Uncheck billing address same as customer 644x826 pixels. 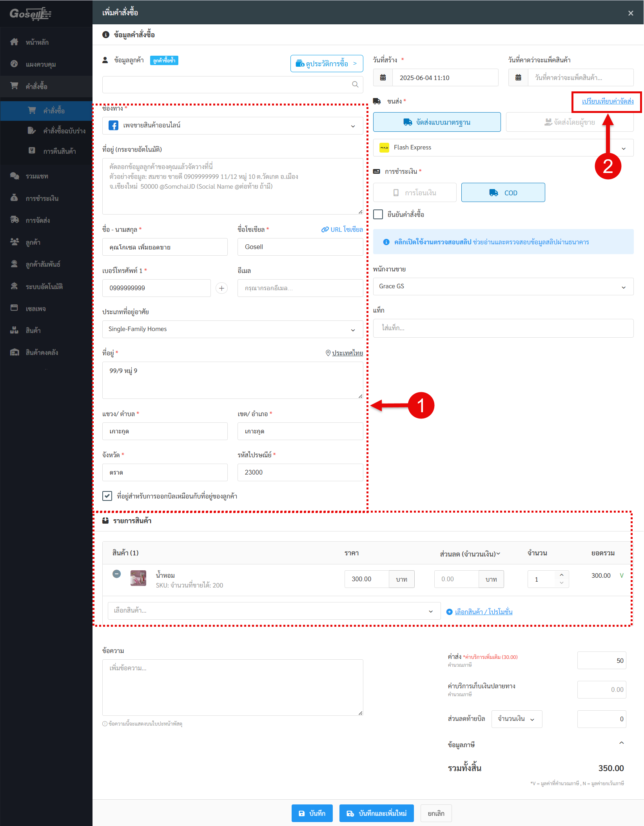pyautogui.click(x=107, y=496)
